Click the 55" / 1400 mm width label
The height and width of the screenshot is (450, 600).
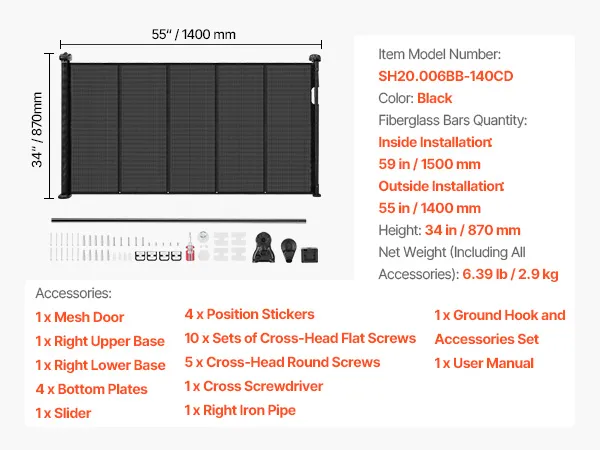coord(193,34)
